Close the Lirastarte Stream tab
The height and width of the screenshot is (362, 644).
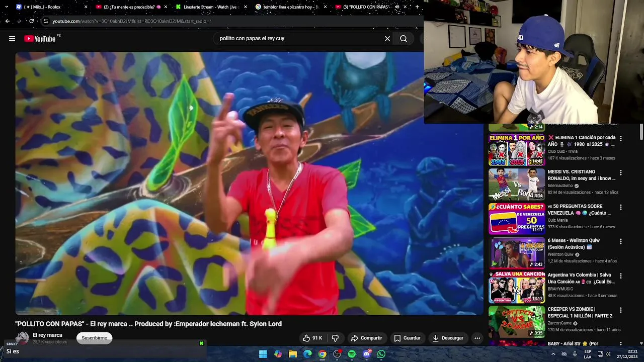(x=246, y=7)
